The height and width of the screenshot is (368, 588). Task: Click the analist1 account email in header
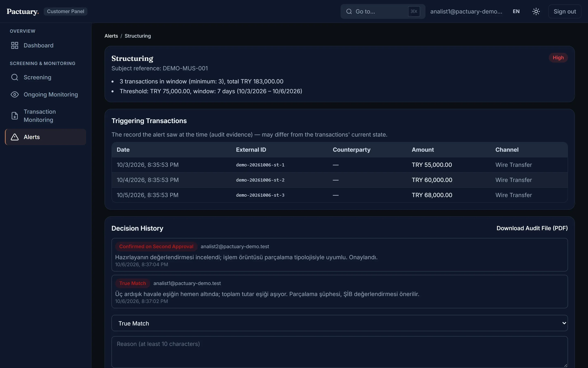(466, 11)
